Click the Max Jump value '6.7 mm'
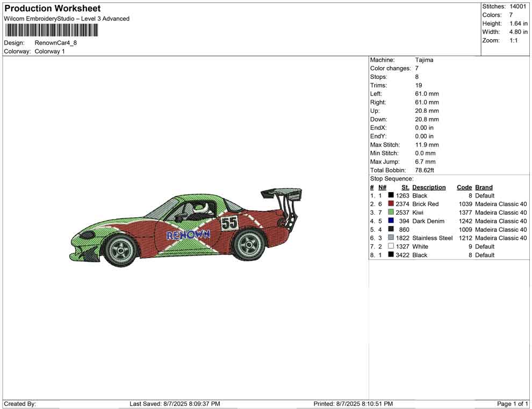Screen dimensions: 532x409 click(425, 162)
